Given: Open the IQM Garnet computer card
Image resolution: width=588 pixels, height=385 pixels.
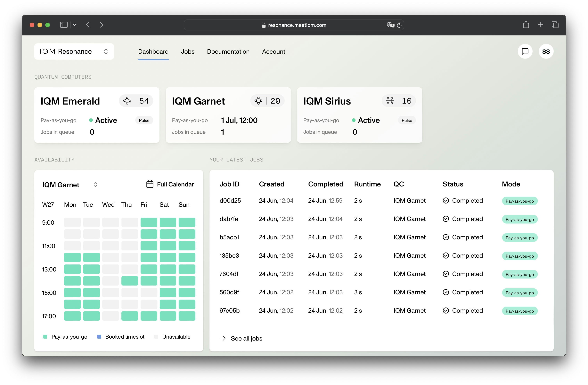Looking at the screenshot, I should [228, 115].
